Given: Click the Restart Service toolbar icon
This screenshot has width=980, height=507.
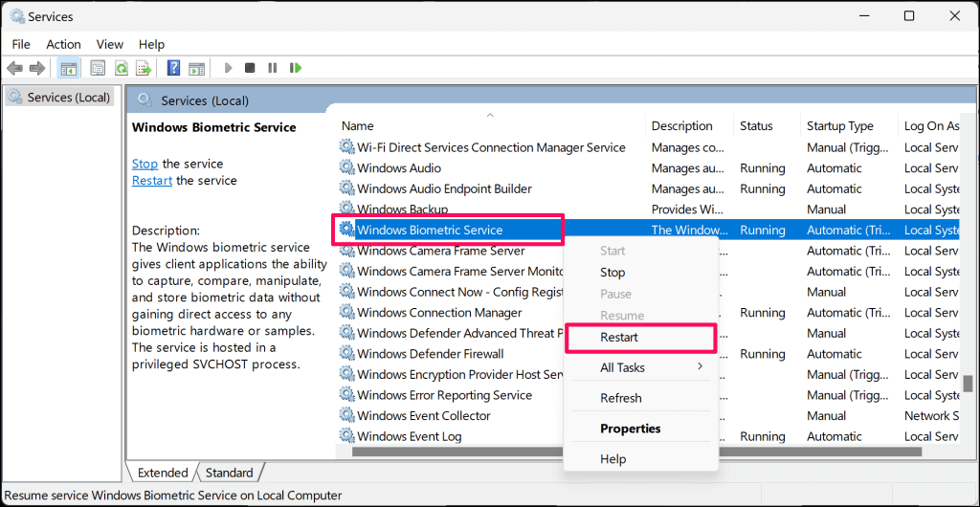Looking at the screenshot, I should 296,68.
